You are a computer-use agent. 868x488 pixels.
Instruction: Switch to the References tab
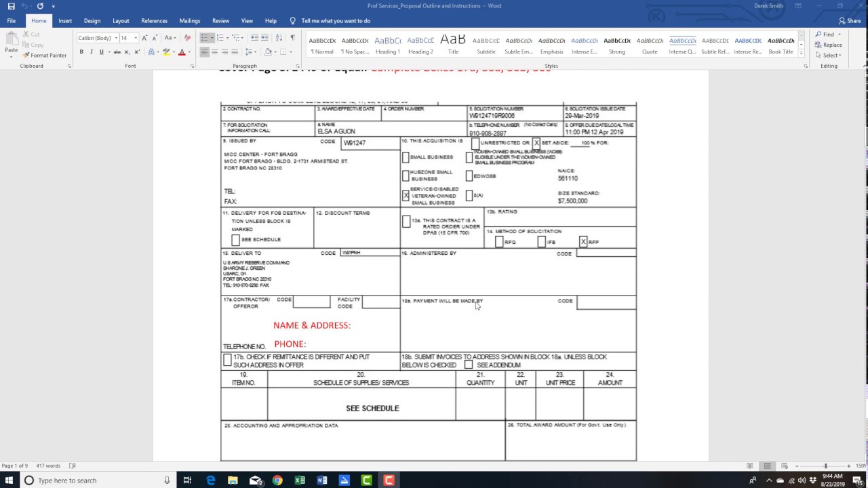[154, 21]
